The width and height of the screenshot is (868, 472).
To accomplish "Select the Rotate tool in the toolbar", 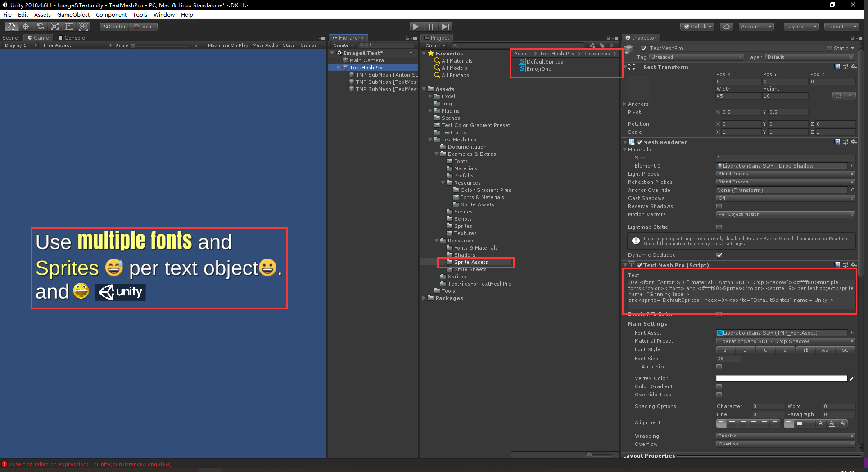I will pos(40,26).
